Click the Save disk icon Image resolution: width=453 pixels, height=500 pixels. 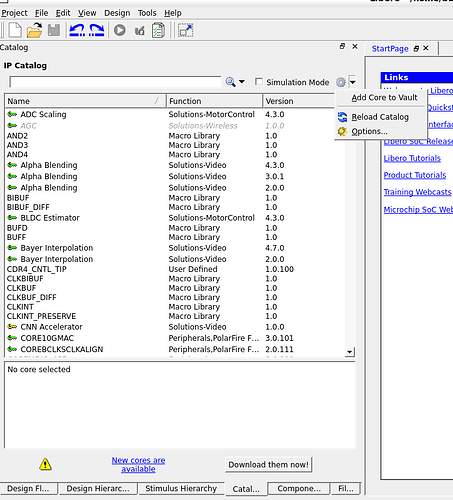[x=54, y=31]
